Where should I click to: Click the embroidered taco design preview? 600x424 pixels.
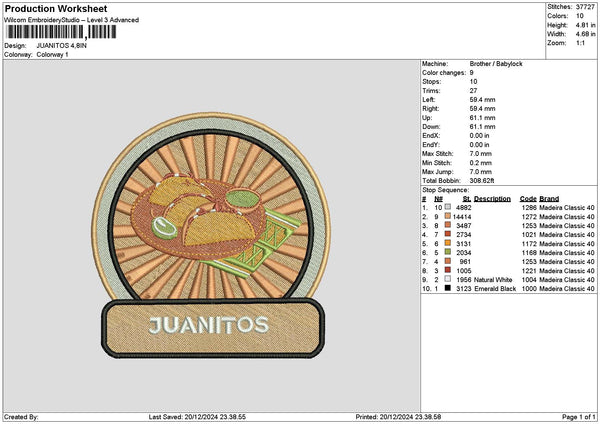click(x=211, y=235)
